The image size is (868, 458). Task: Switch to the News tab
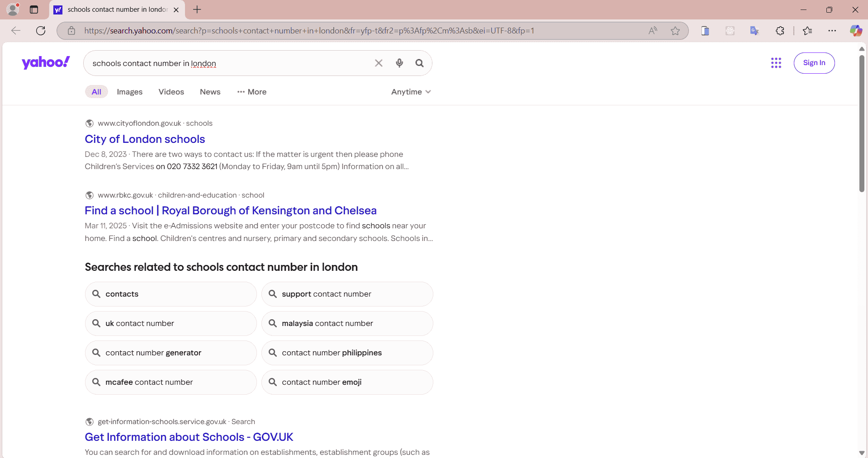pyautogui.click(x=210, y=92)
